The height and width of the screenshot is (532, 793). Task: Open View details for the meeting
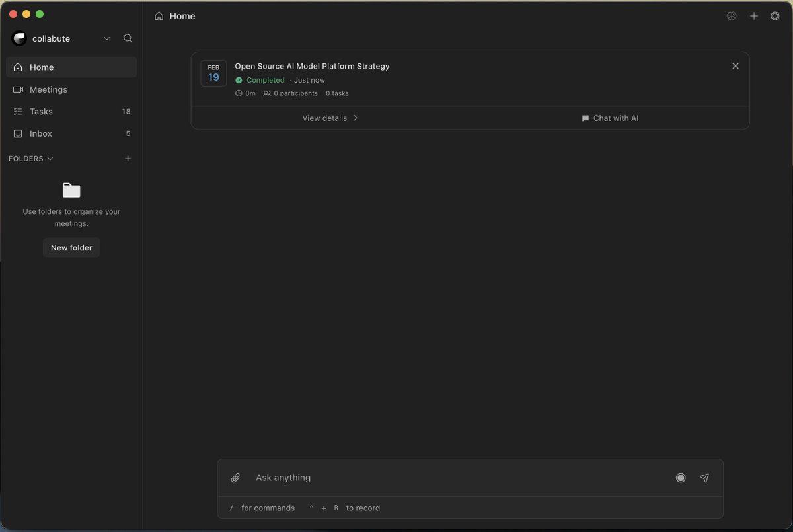(x=330, y=118)
